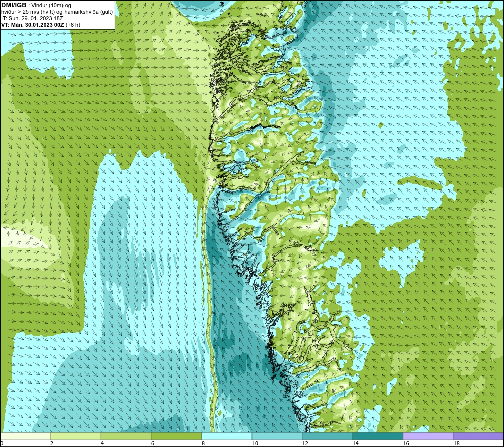Click the legend scale label '8'
Screen dimensions: 504x447
pyautogui.click(x=203, y=443)
